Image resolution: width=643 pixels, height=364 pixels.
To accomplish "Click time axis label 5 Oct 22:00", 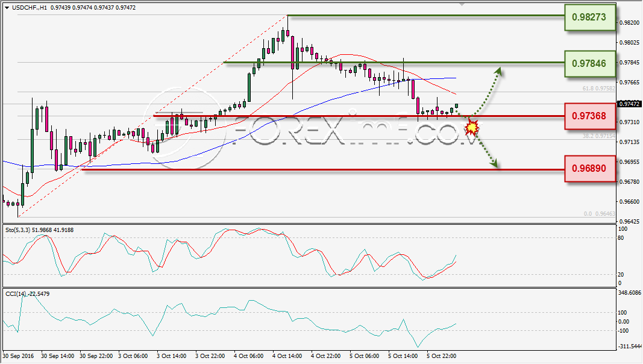I will (x=442, y=356).
